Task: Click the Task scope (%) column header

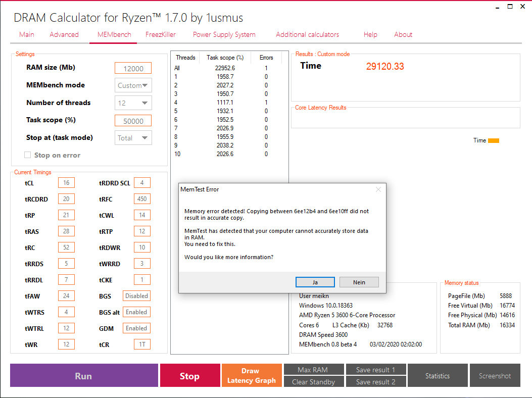Action: point(225,58)
